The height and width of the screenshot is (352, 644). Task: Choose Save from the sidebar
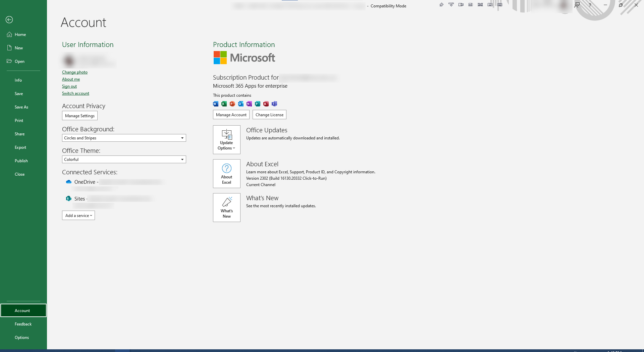[x=23, y=94]
